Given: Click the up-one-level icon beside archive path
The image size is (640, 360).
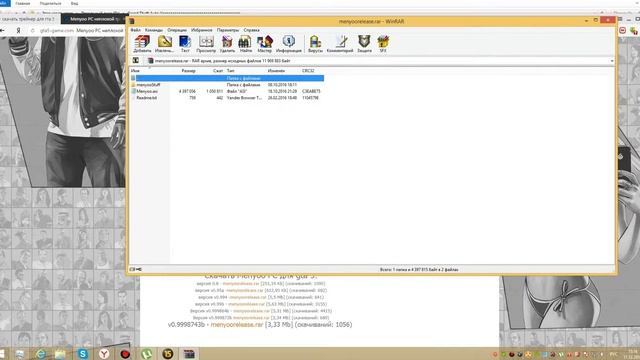Looking at the screenshot, I should tap(136, 60).
